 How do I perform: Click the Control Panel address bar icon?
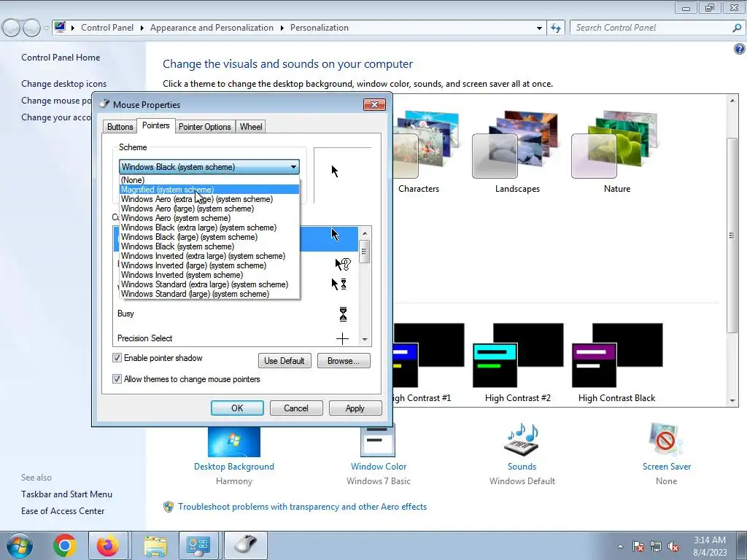60,27
